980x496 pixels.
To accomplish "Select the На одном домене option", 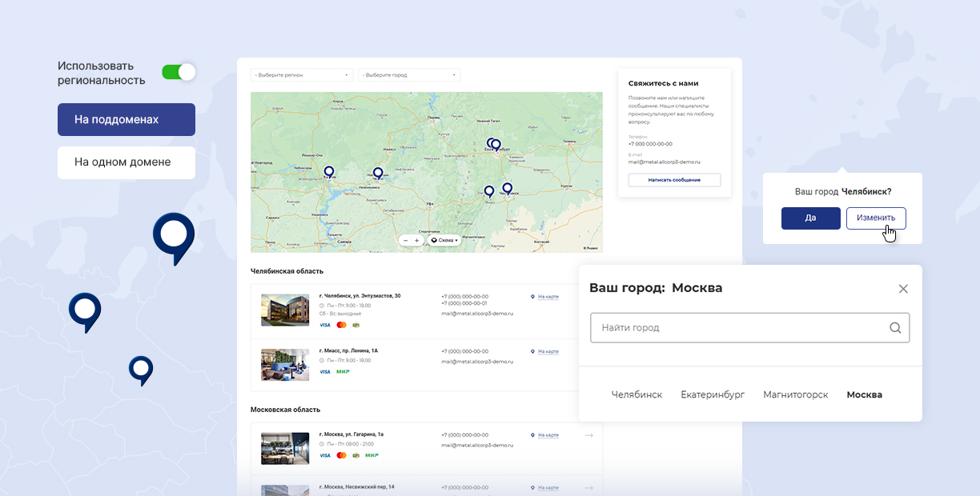I will tap(126, 162).
